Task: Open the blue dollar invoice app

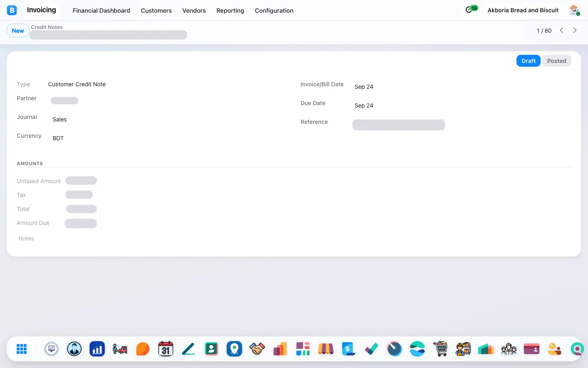Action: [349, 349]
